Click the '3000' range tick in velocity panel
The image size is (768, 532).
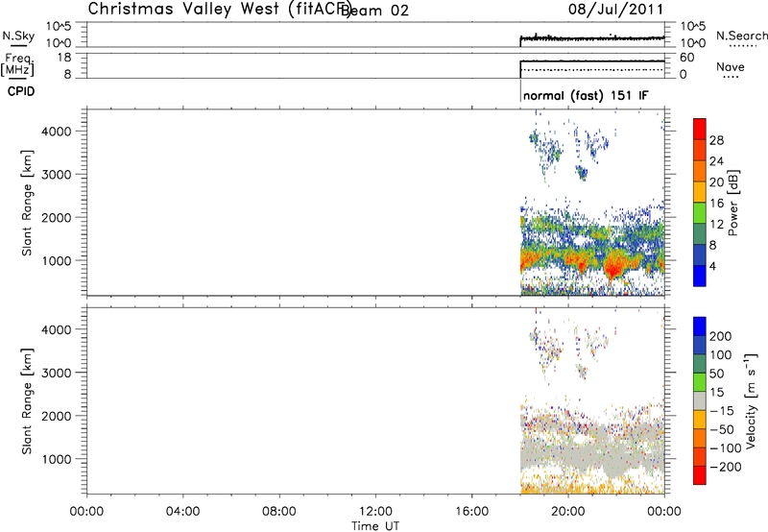[x=57, y=373]
